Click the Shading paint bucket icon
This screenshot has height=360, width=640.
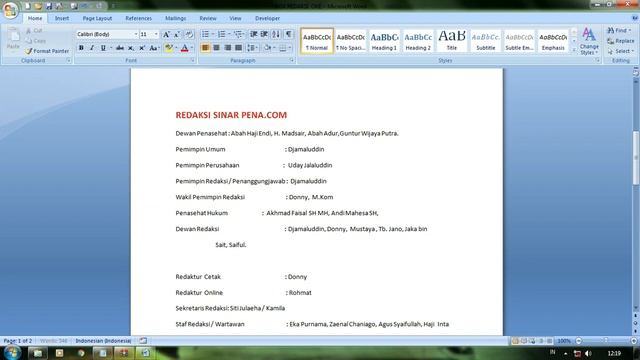(267, 48)
